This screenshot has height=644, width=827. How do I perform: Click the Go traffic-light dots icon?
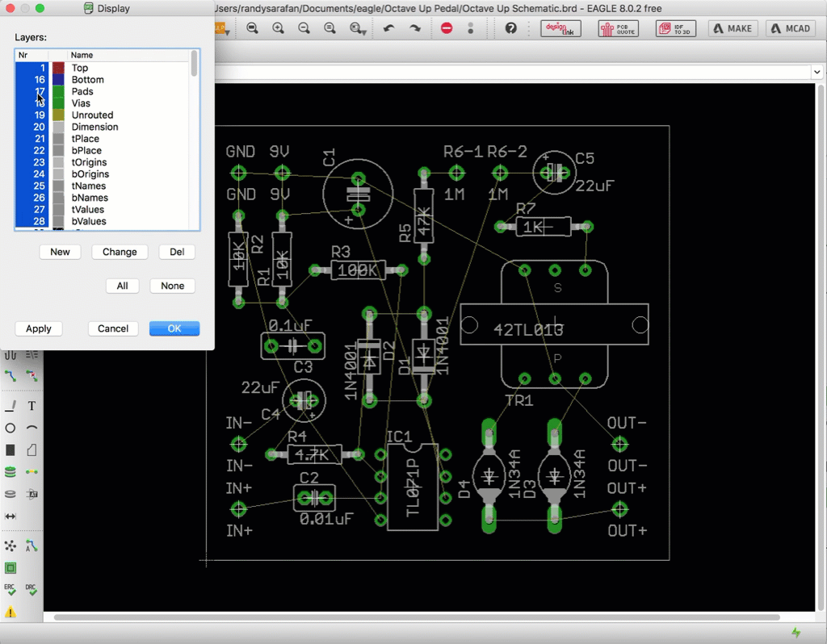tap(471, 28)
